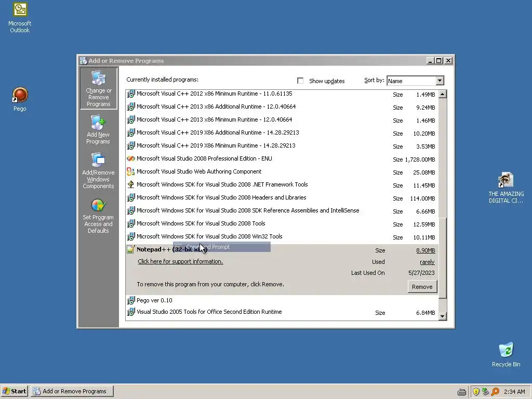The height and width of the screenshot is (399, 532).
Task: Click the program list scrollbar thumb
Action: [443, 258]
